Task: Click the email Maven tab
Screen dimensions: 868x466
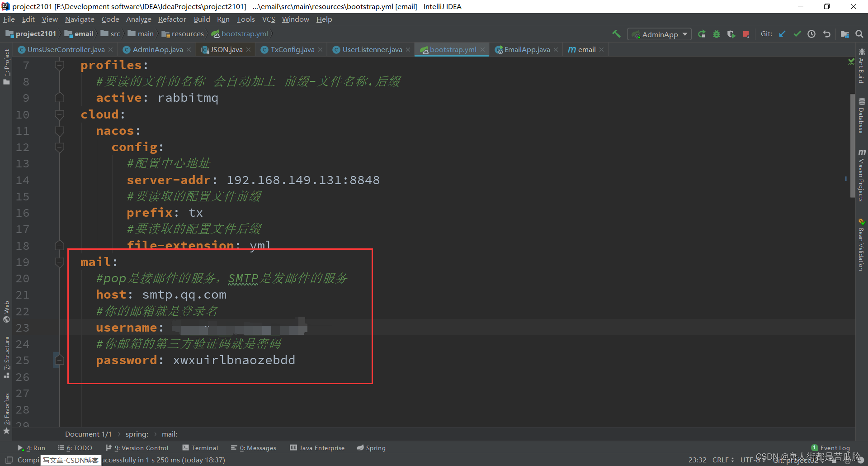Action: [x=585, y=50]
